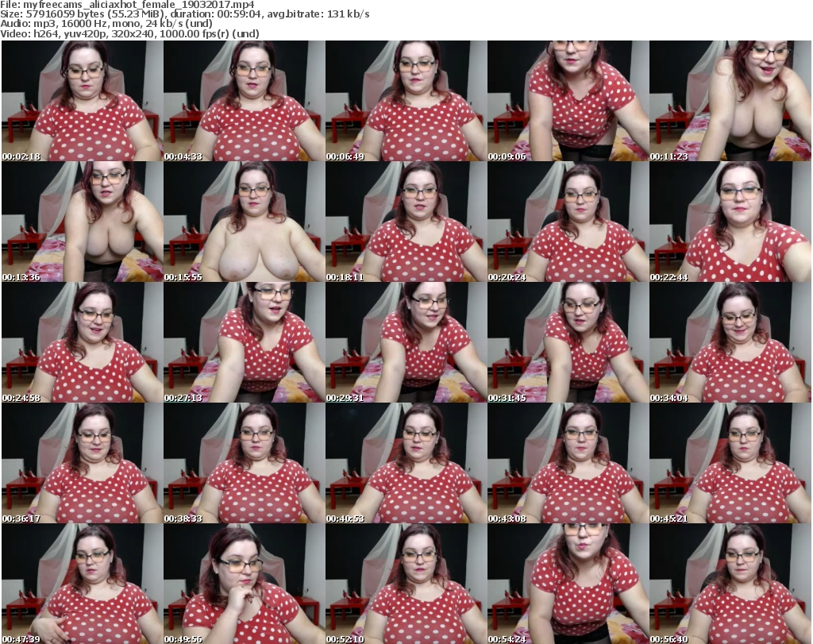
Task: Select the 'Video: h264, yuv420p' line
Action: [129, 33]
